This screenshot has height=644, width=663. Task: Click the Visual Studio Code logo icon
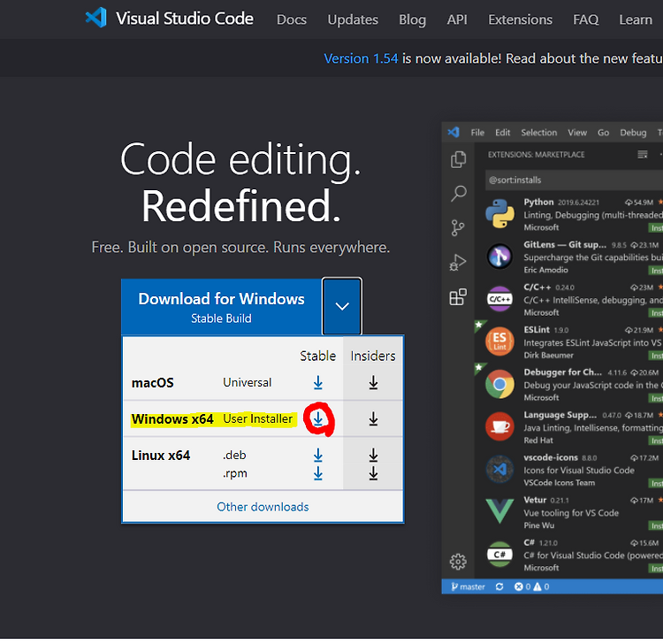point(96,18)
